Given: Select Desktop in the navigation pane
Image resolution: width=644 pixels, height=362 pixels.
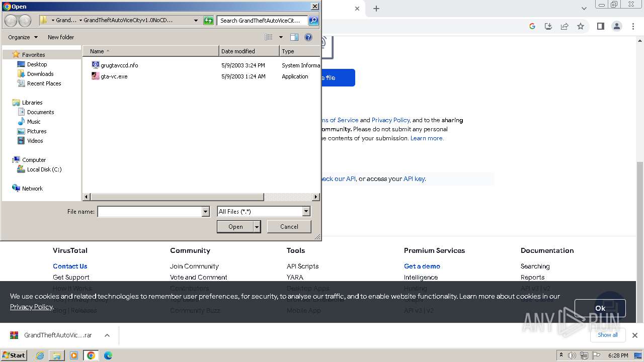Looking at the screenshot, I should [x=37, y=64].
